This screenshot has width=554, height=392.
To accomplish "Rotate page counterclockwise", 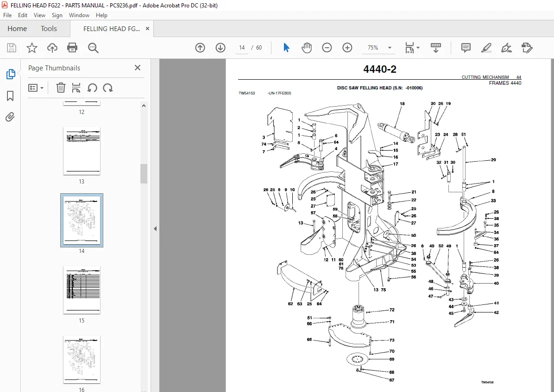I will [x=92, y=88].
